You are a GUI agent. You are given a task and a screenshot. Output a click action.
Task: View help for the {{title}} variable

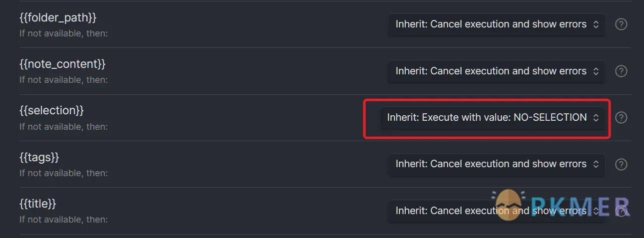click(x=622, y=211)
